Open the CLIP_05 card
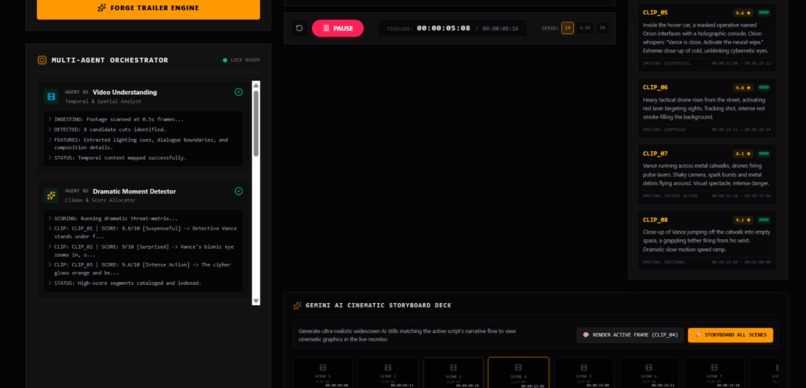The width and height of the screenshot is (806, 388). [x=707, y=38]
